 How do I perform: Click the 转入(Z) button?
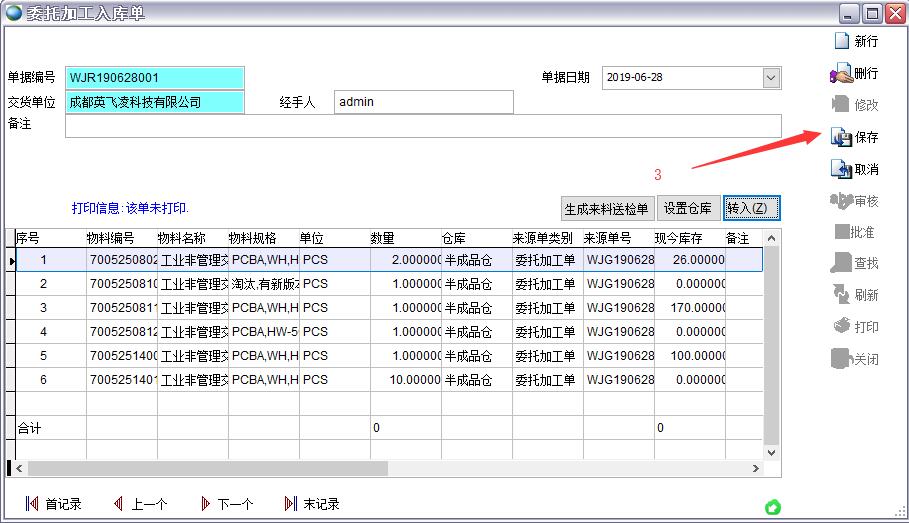(751, 208)
